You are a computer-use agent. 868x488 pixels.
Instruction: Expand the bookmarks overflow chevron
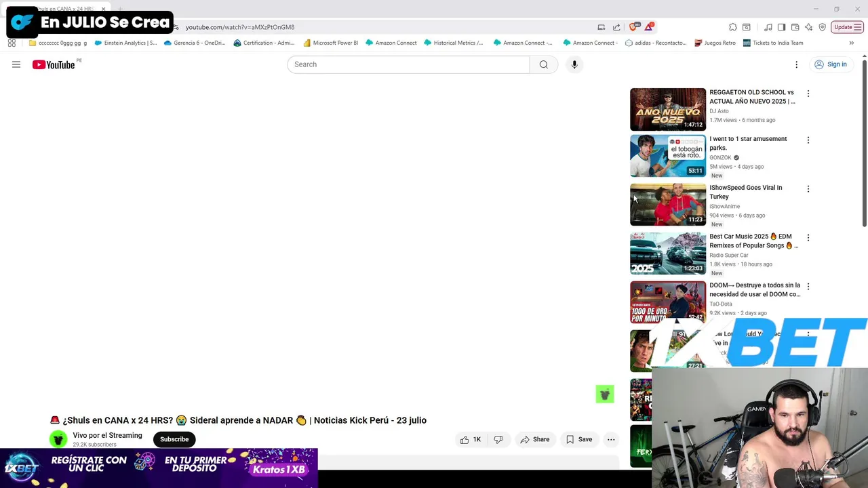pos(851,43)
